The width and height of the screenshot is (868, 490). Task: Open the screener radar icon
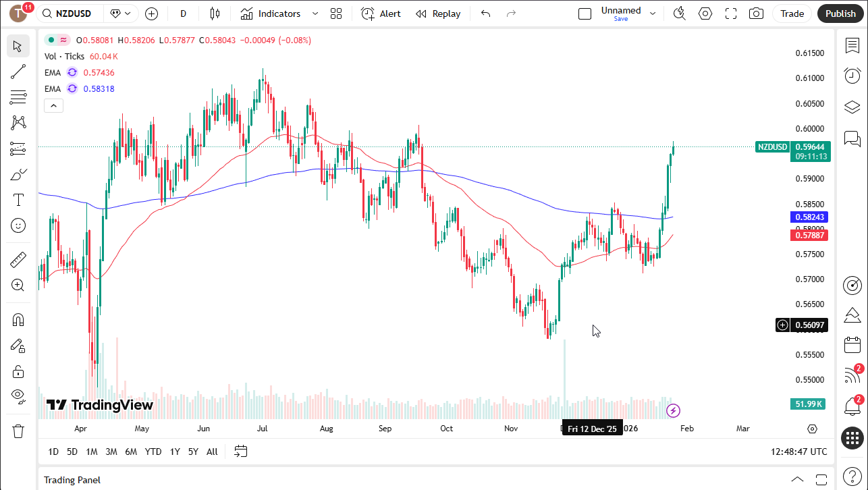[x=852, y=285]
